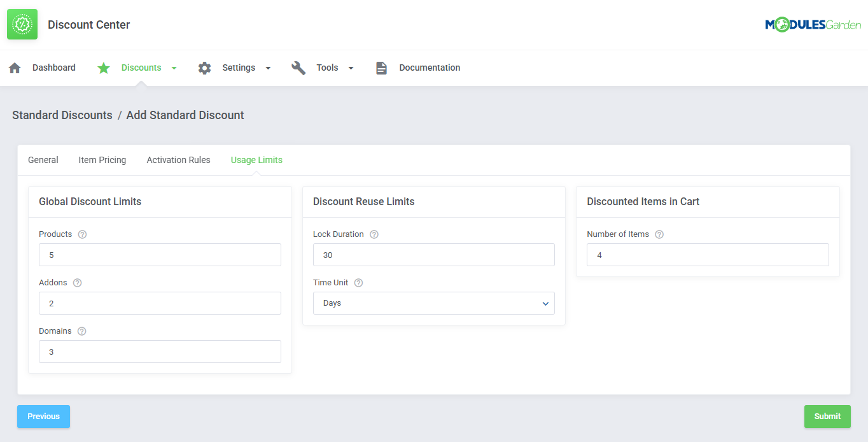Viewport: 868px width, 442px height.
Task: Open the Number of Items help icon
Action: 659,234
